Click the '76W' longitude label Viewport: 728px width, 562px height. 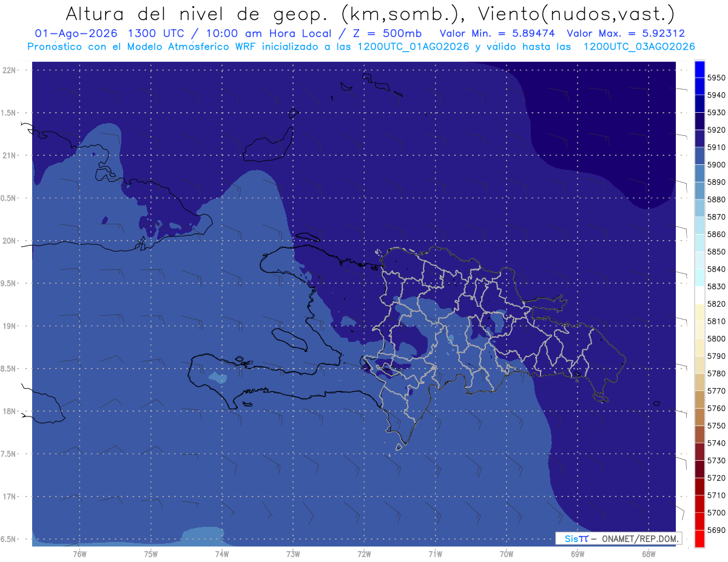pyautogui.click(x=79, y=554)
